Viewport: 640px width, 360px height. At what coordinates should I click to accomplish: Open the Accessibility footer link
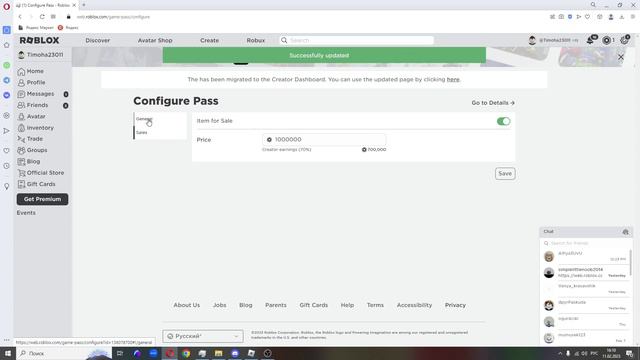coord(414,305)
